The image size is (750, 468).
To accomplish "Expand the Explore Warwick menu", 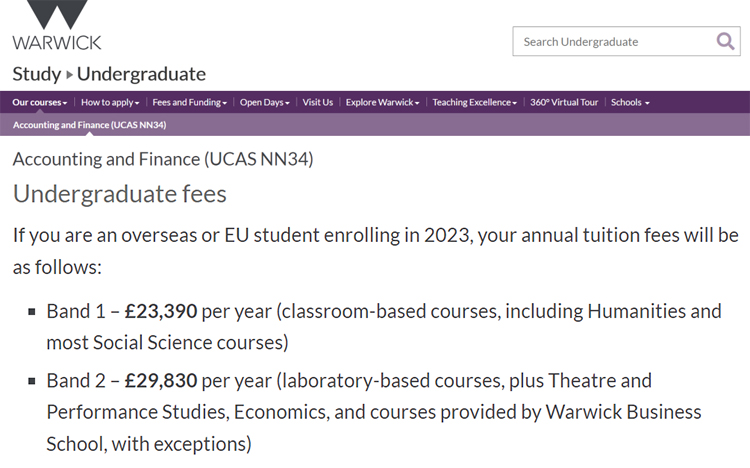I will (x=383, y=102).
